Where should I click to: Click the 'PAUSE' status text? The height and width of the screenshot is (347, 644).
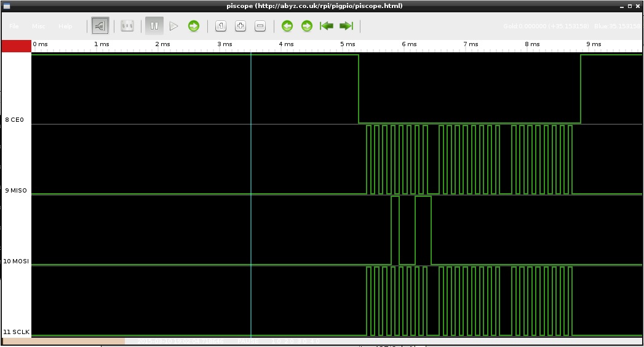click(248, 341)
